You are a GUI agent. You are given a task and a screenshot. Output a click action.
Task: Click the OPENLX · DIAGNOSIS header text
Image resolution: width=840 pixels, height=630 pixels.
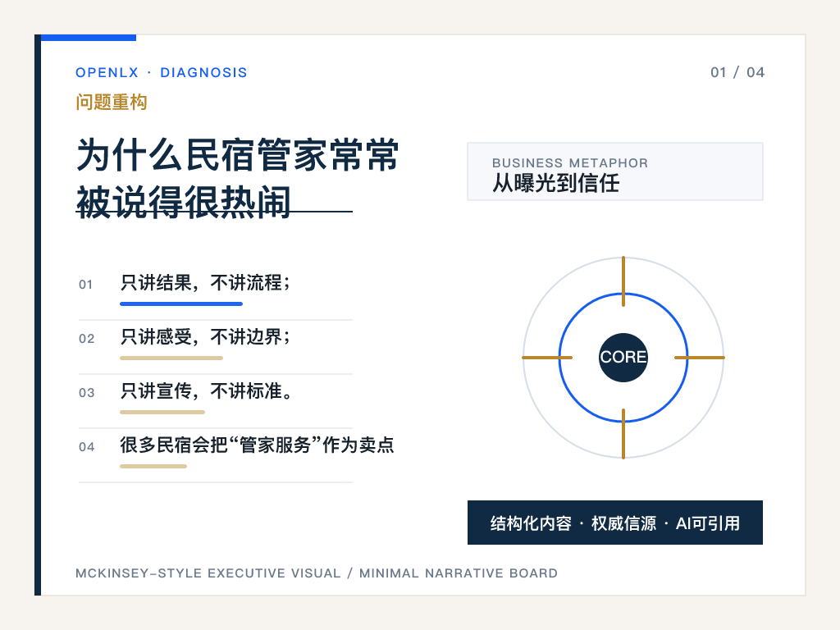[162, 72]
